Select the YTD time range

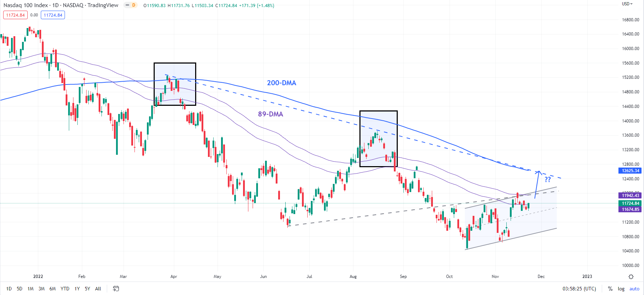click(x=65, y=289)
